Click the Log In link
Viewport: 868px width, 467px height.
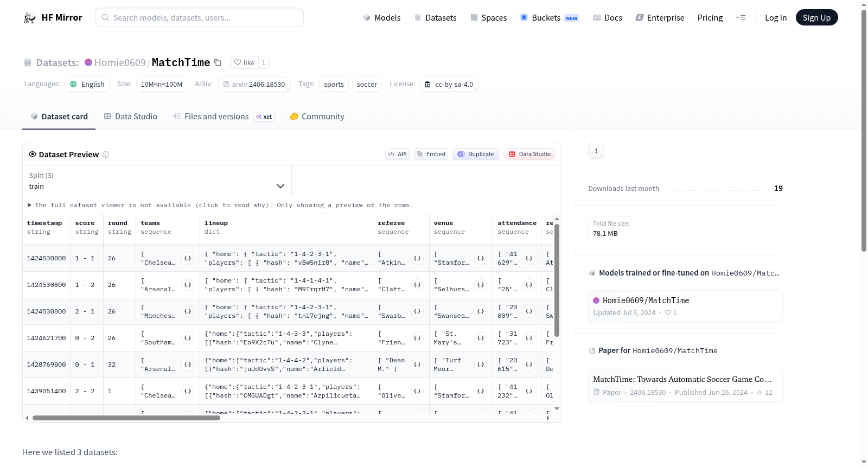tap(776, 18)
